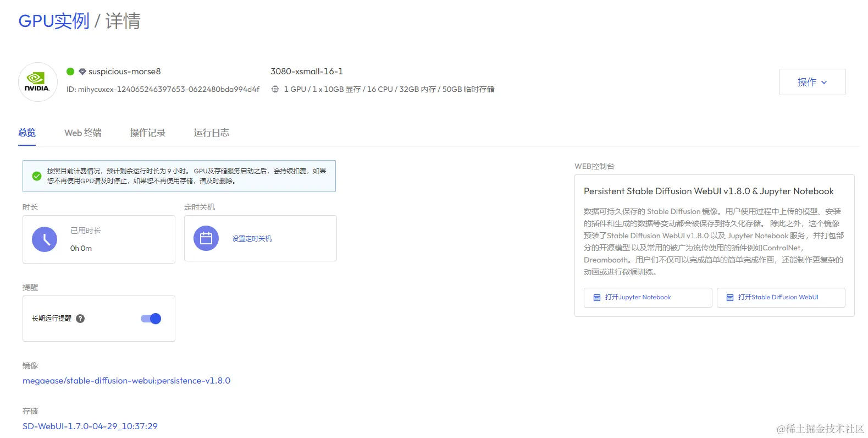Screen dimensions: 868x438
Task: Click the 3080-xsmall-16-1 spec name
Action: click(x=307, y=72)
